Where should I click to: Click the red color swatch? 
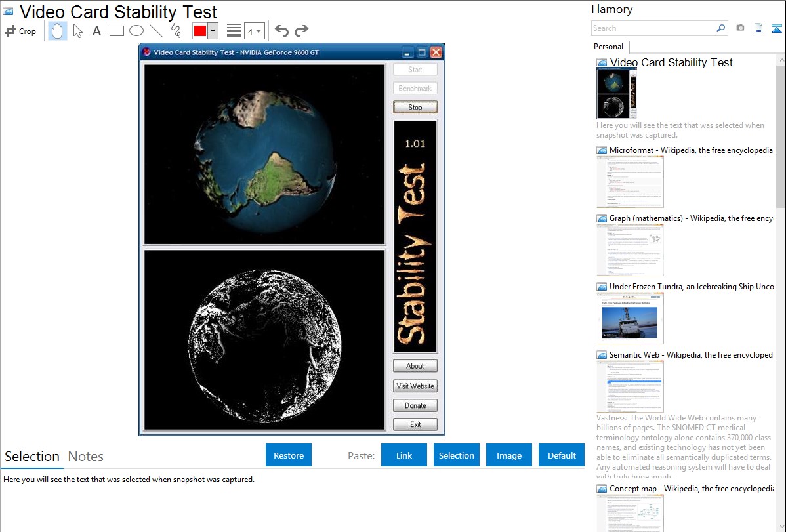200,31
